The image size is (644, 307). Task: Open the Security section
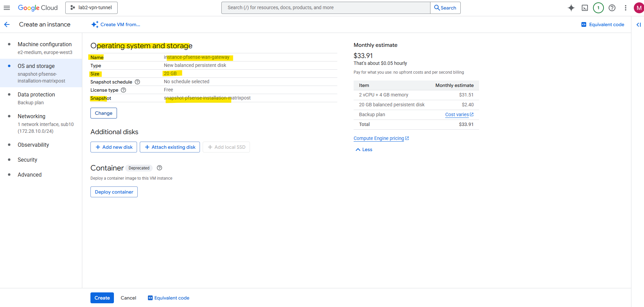point(28,160)
